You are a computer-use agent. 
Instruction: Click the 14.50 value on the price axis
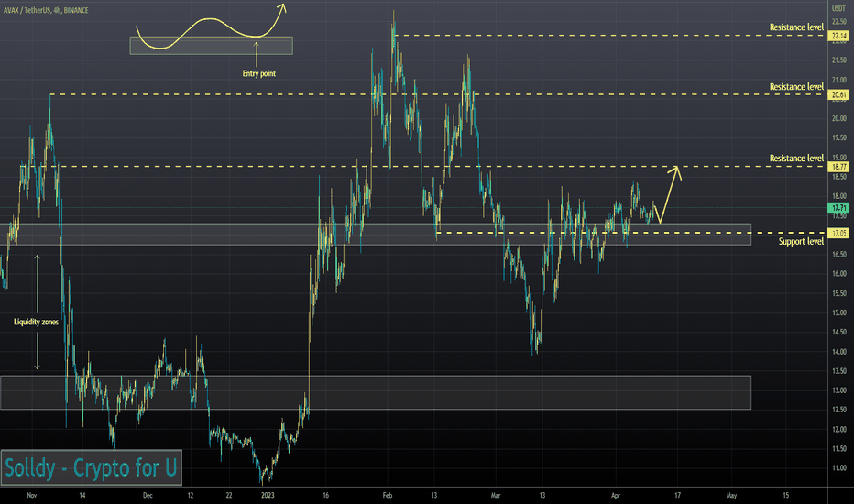coord(838,333)
